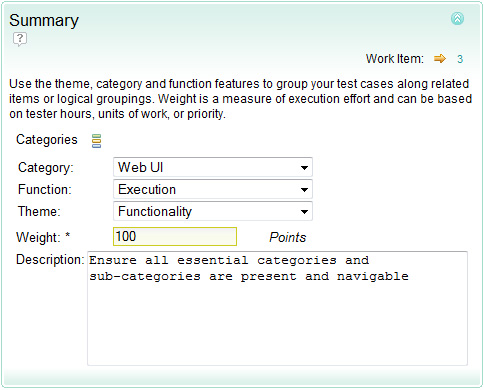
Task: Collapse the Summary section with chevron icon
Action: point(457,19)
